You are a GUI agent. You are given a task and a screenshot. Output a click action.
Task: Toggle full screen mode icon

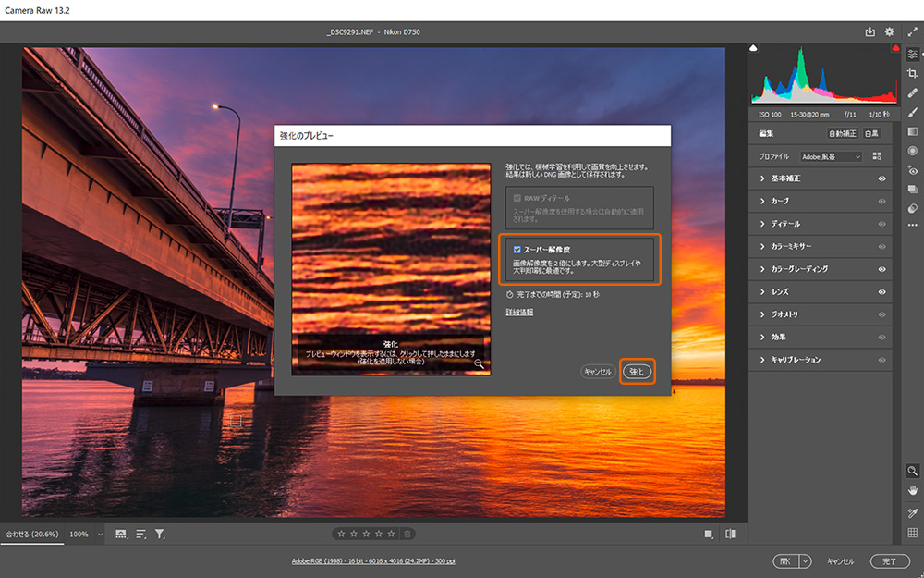pyautogui.click(x=912, y=32)
